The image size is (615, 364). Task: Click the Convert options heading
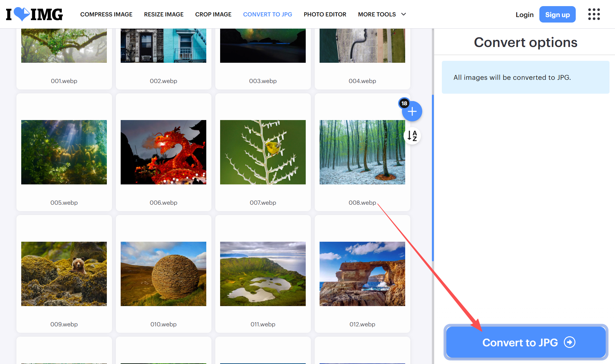(526, 42)
